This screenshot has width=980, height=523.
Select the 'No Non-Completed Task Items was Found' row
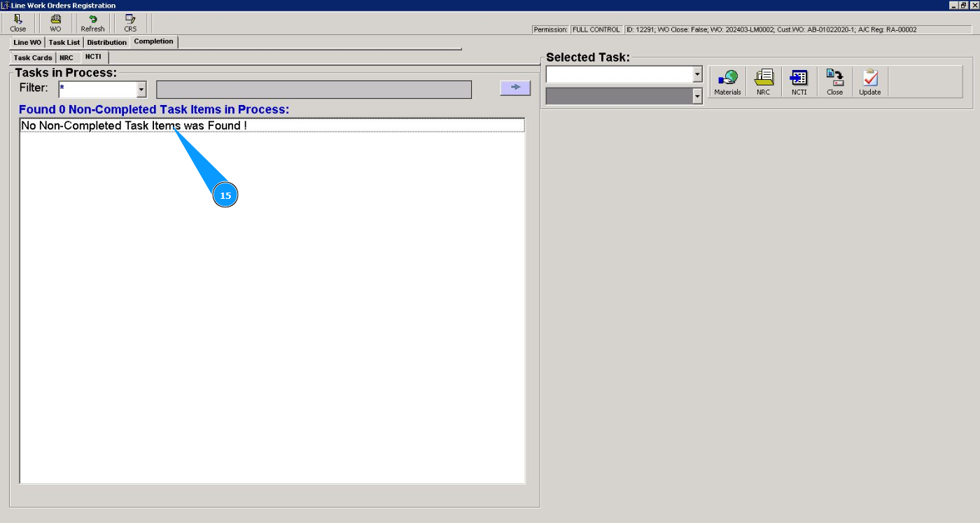pyautogui.click(x=272, y=125)
